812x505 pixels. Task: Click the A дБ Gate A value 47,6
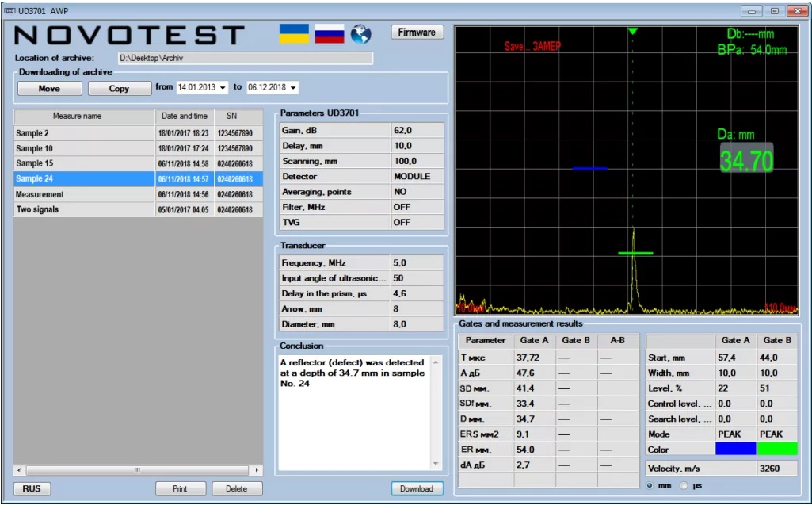point(535,373)
